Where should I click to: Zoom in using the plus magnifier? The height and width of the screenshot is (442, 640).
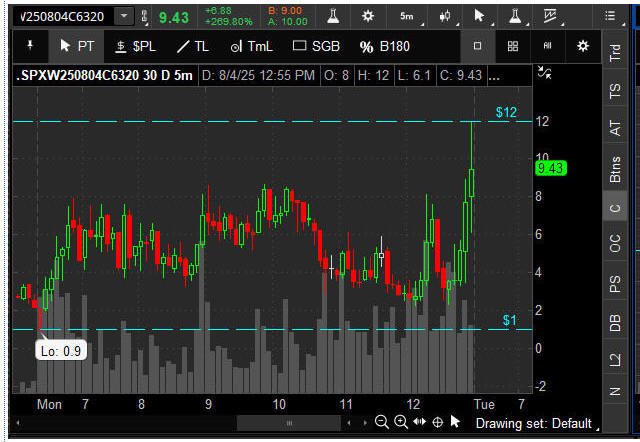[400, 423]
